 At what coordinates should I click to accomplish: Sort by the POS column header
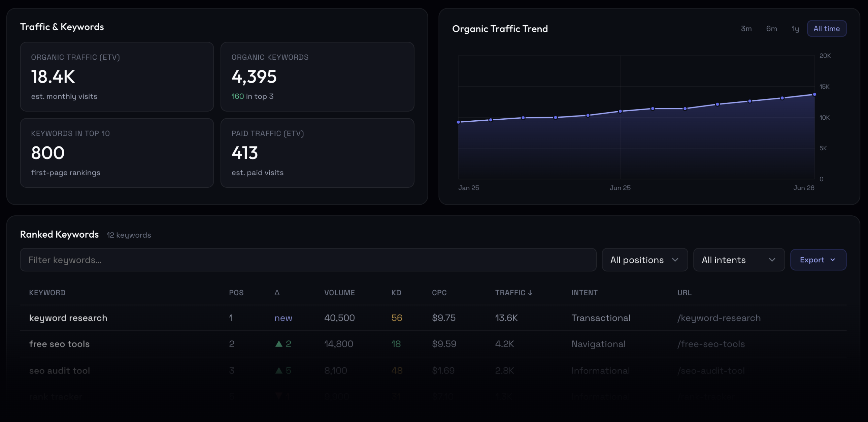pos(236,293)
